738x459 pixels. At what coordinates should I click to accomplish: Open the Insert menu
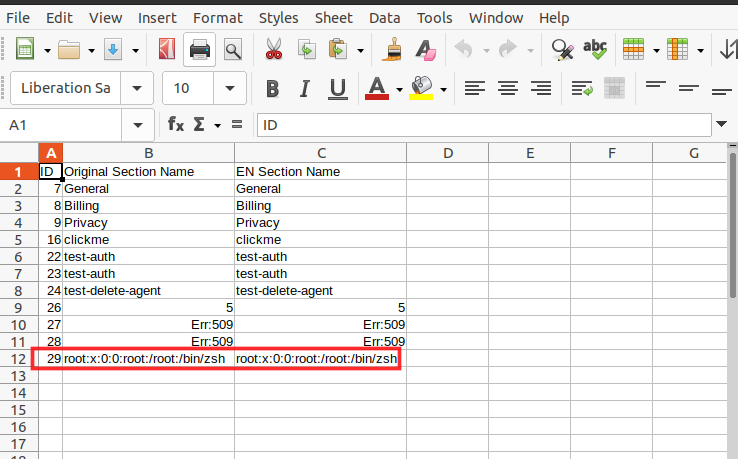point(157,18)
